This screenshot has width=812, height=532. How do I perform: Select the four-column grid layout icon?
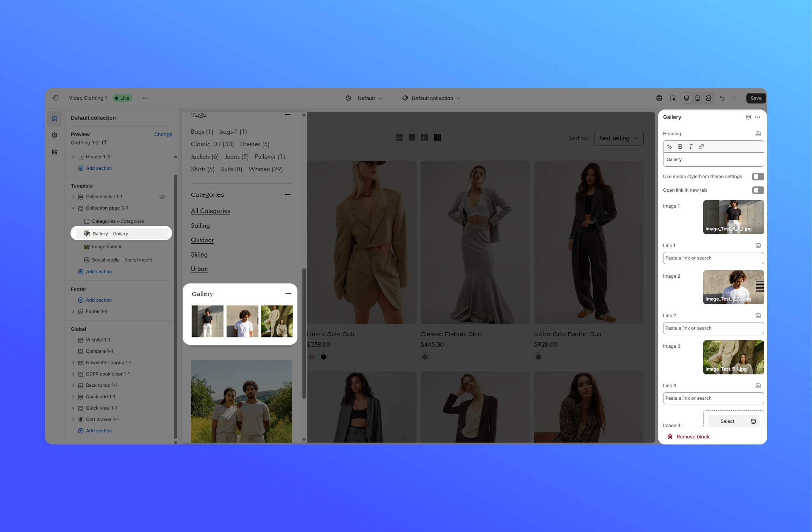pos(437,138)
